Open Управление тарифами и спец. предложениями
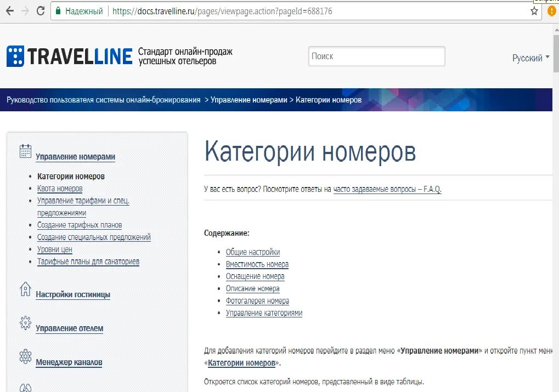559x392 pixels. pos(83,207)
